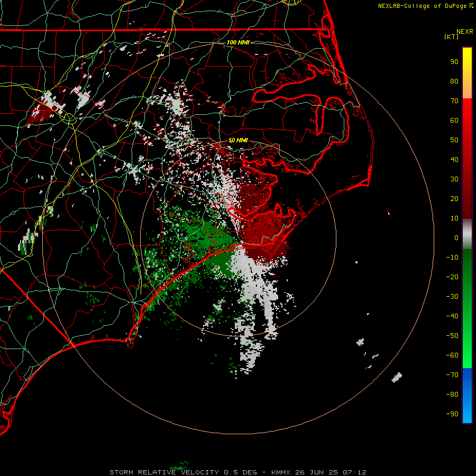Click the 10 knot scale label
This screenshot has width=476, height=476.
coord(454,218)
